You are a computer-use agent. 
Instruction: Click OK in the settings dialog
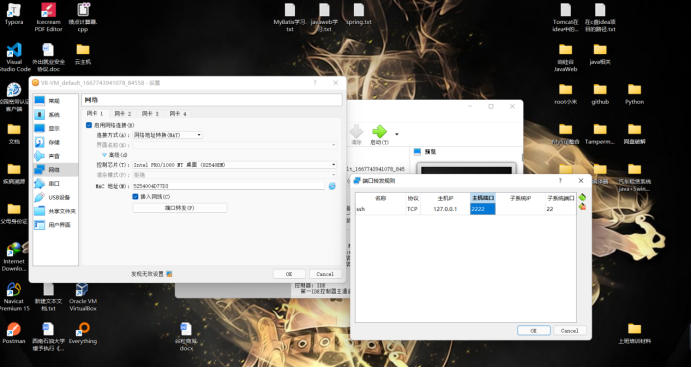[289, 274]
